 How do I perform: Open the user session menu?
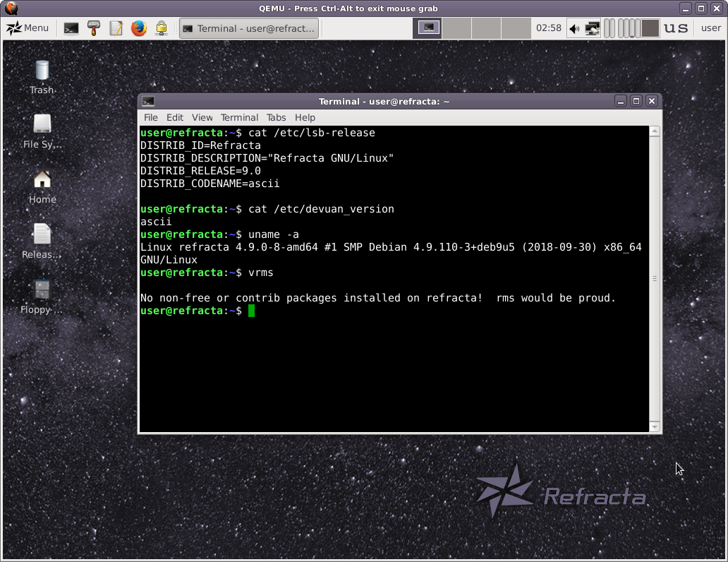tap(711, 28)
